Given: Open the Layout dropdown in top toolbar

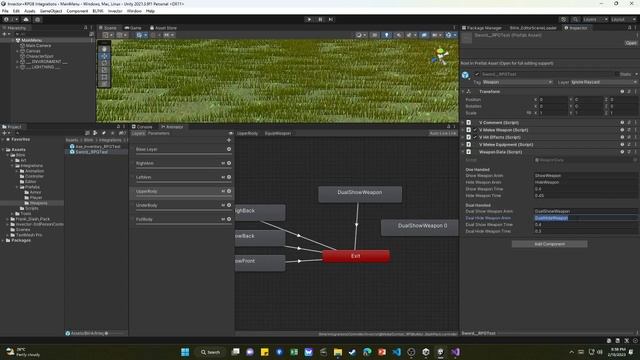Looking at the screenshot, I should pos(623,19).
